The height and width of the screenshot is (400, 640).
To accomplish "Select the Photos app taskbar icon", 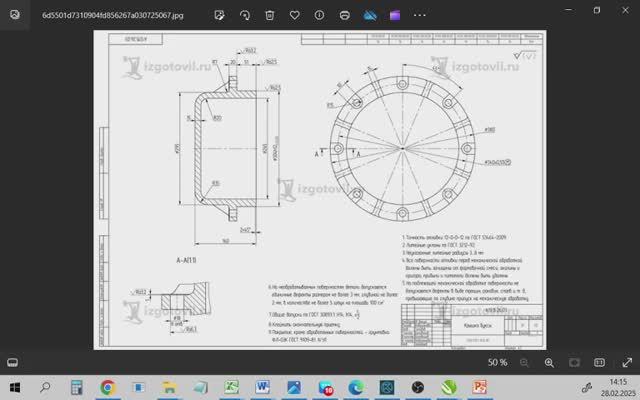I will (x=294, y=387).
